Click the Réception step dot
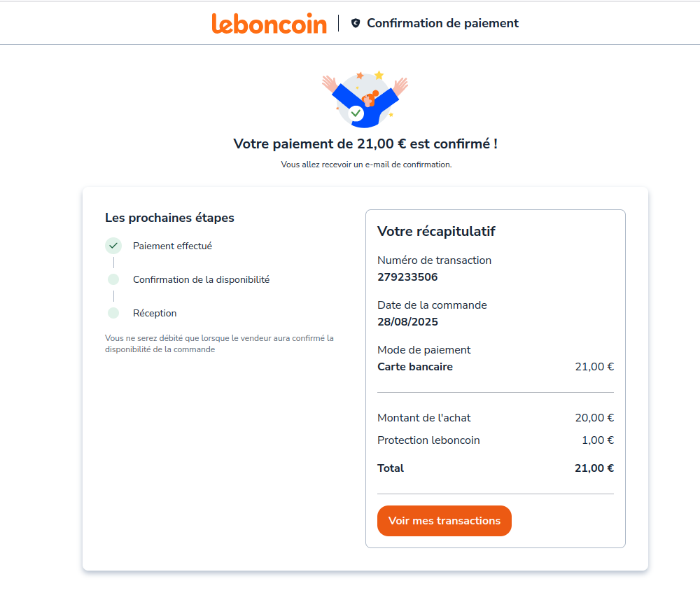Image resolution: width=700 pixels, height=614 pixels. pyautogui.click(x=113, y=313)
